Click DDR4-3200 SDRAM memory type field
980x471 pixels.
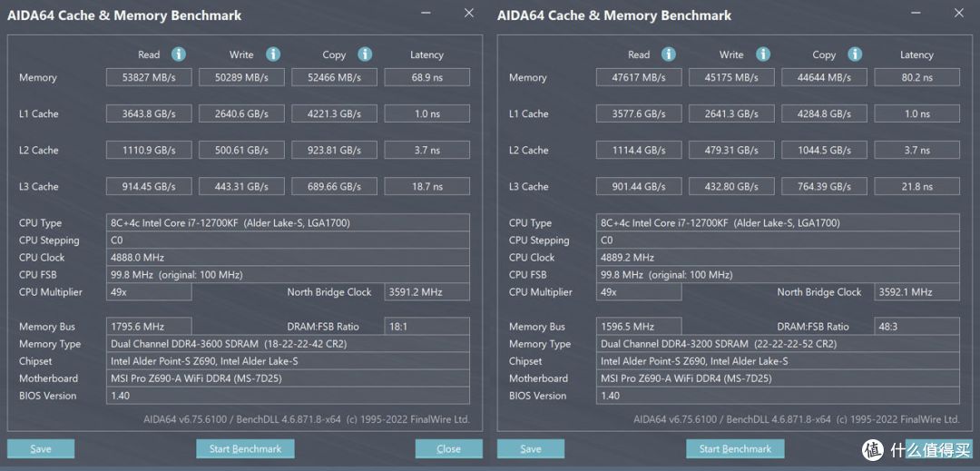pos(779,344)
